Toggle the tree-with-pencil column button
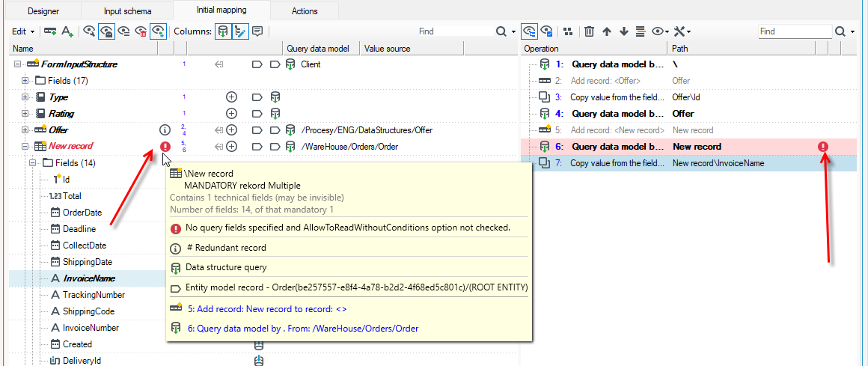Viewport: 868px width, 366px height. coord(239,31)
